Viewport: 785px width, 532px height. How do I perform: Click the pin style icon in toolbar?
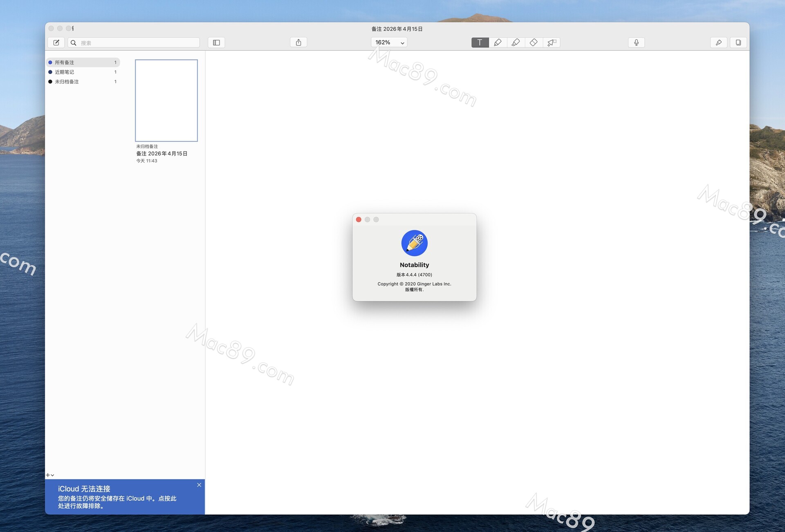718,42
